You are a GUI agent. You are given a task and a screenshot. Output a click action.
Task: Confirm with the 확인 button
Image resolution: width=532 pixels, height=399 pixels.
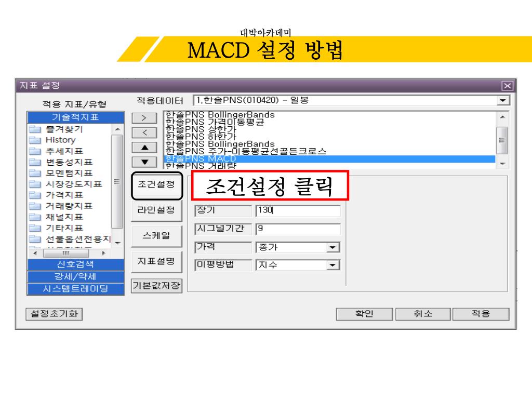364,314
